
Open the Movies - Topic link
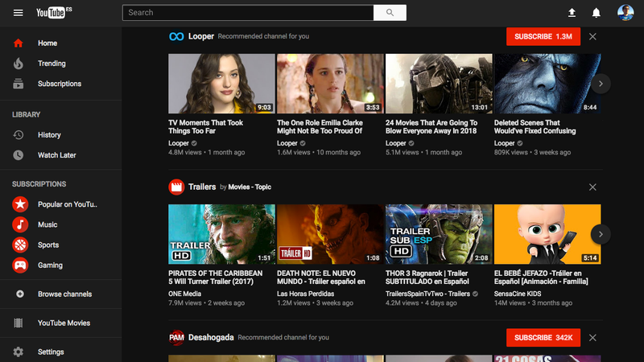point(250,187)
